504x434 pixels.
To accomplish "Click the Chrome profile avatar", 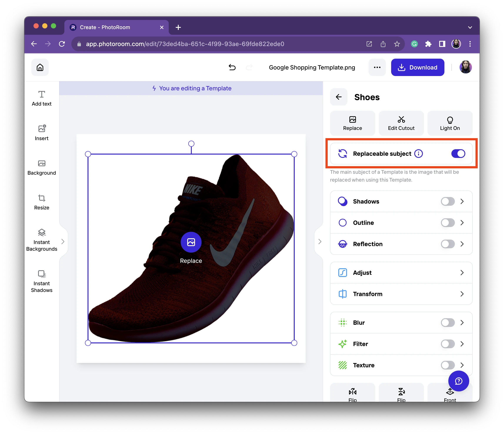I will 456,44.
